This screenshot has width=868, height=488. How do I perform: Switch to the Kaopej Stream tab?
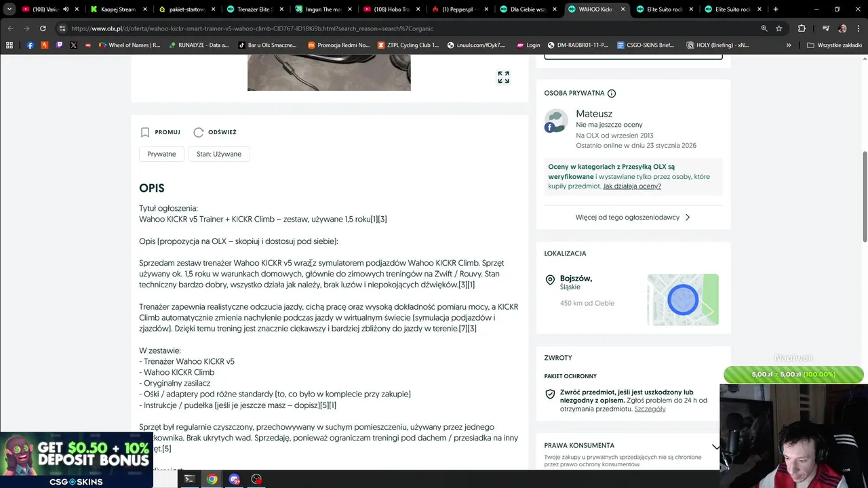pos(118,9)
